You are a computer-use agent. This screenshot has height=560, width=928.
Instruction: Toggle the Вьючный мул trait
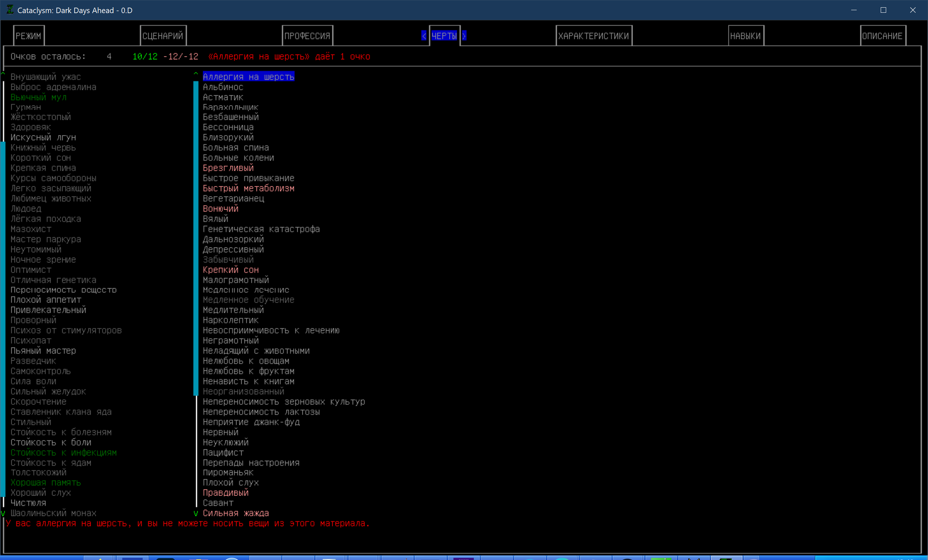(x=39, y=97)
